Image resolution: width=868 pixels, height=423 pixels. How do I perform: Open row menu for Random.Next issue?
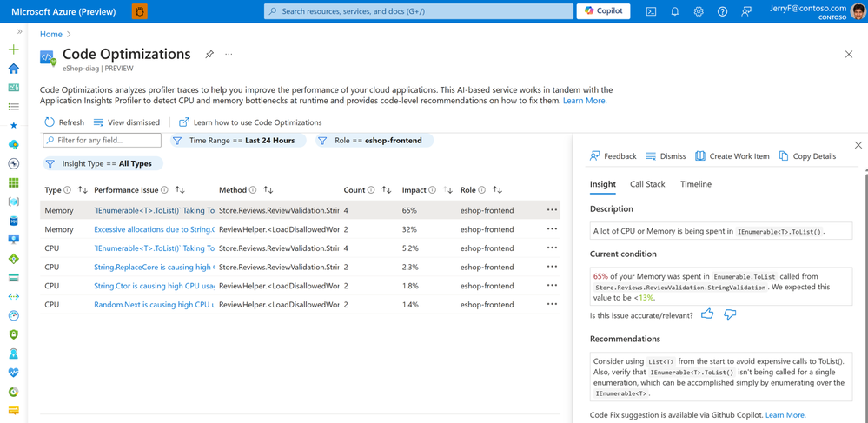point(552,304)
